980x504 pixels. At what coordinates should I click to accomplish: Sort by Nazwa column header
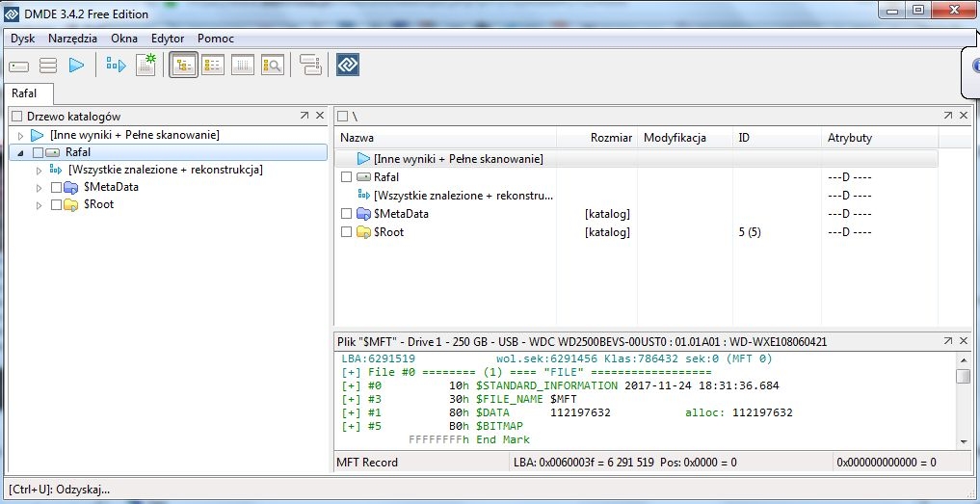click(x=445, y=138)
